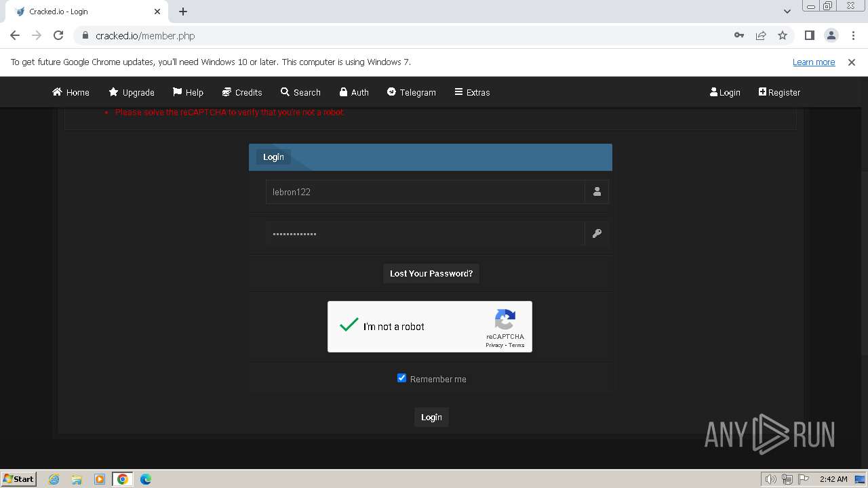This screenshot has height=488, width=868.
Task: Click the top-right Login link
Action: pyautogui.click(x=725, y=92)
